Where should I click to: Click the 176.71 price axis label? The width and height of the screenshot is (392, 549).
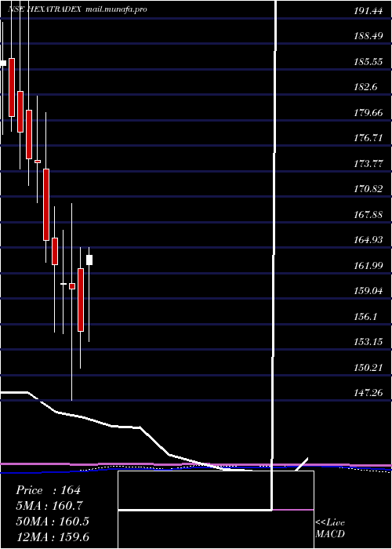(368, 138)
